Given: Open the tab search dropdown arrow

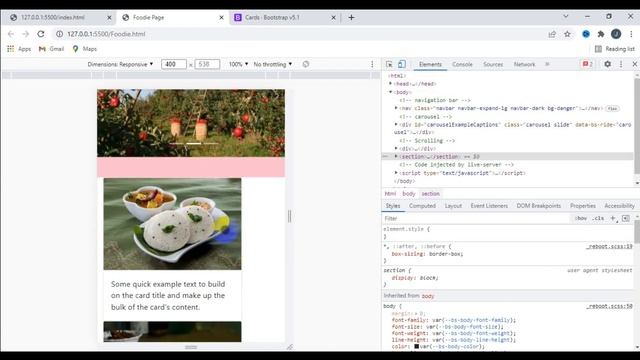Looking at the screenshot, I should [566, 16].
